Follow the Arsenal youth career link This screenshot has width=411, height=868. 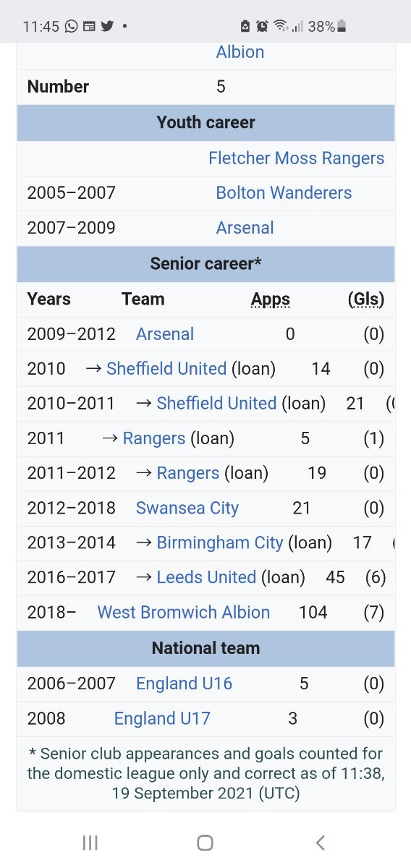point(245,227)
